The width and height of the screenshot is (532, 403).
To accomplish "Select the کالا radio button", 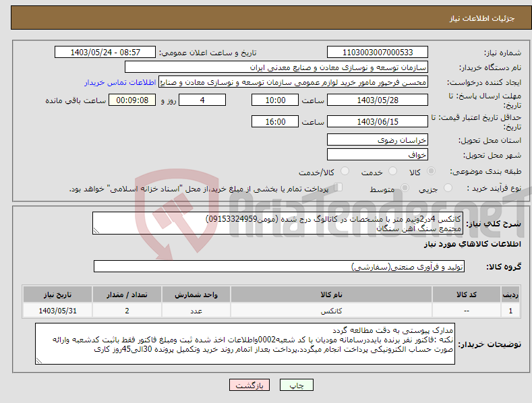I will (431, 171).
